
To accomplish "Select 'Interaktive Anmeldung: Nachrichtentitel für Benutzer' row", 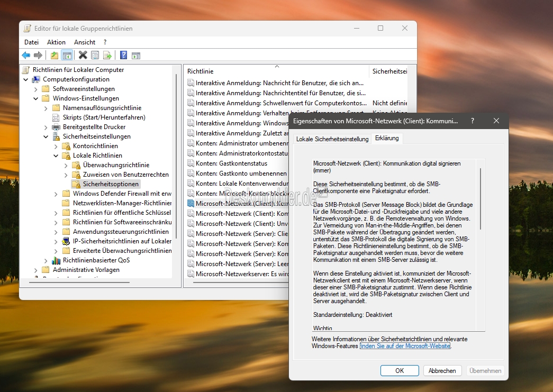I will click(280, 93).
